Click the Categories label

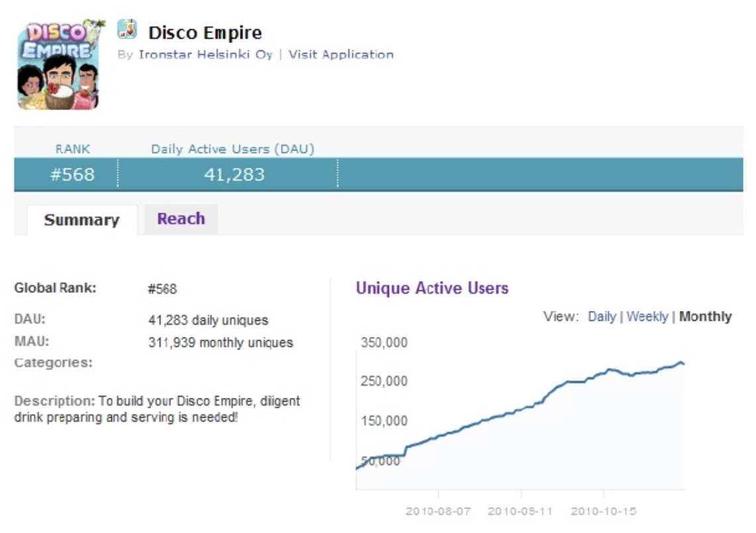54,362
